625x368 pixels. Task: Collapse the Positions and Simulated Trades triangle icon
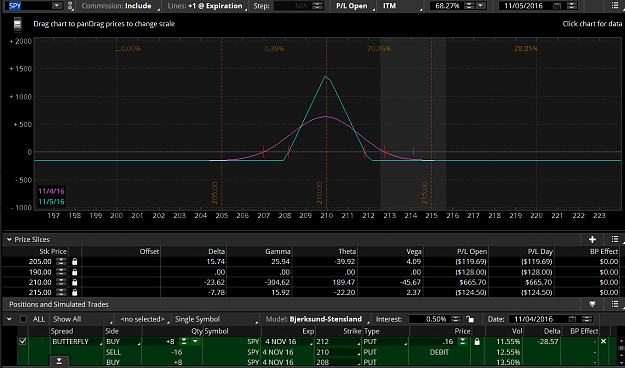(592, 304)
